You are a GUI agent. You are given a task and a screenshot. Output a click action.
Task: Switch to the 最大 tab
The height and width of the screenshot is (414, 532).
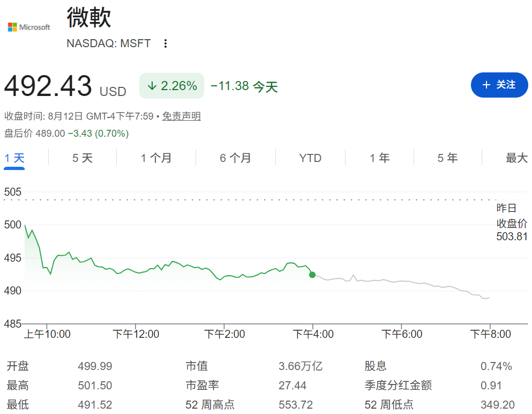(x=517, y=158)
